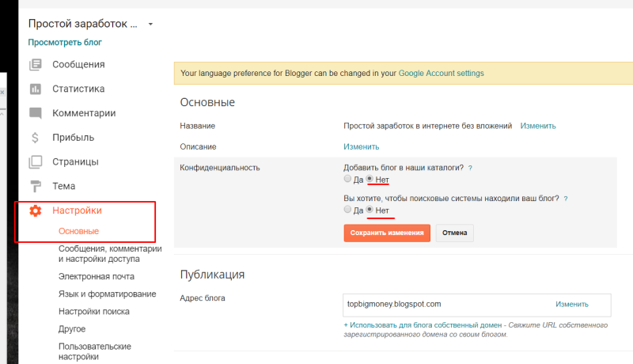Click the Pages (Страницы) icon
Viewport: 633px width, 364px height.
[35, 162]
